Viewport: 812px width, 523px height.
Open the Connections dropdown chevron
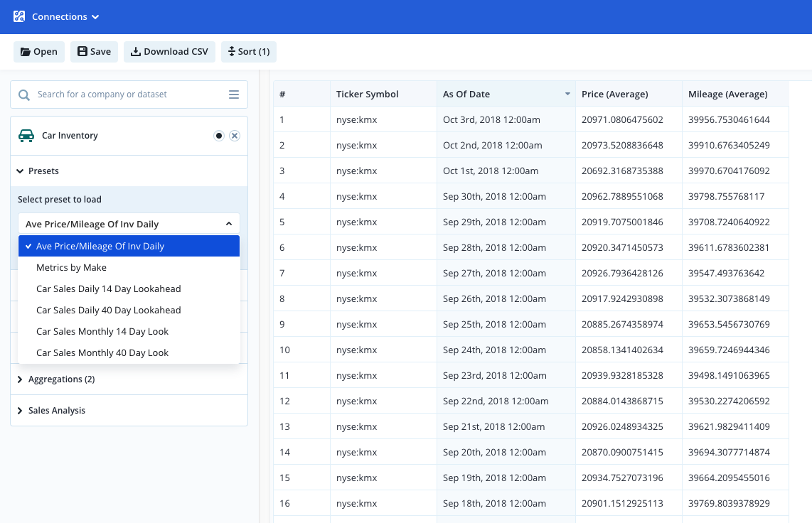[95, 17]
